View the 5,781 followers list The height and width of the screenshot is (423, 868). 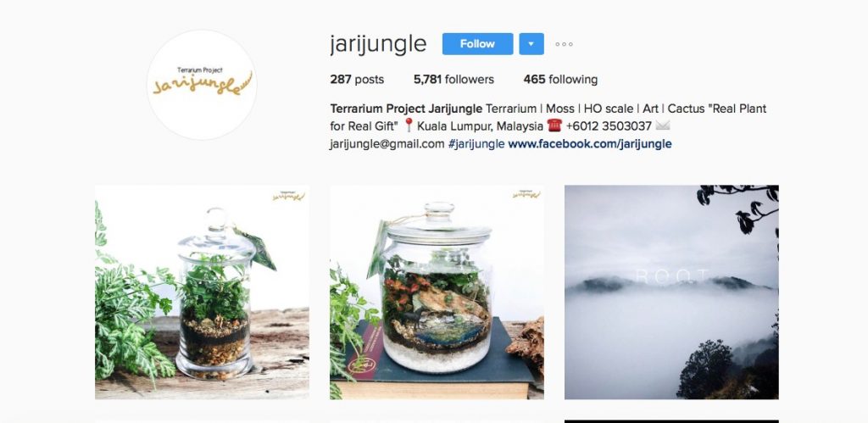pos(453,79)
